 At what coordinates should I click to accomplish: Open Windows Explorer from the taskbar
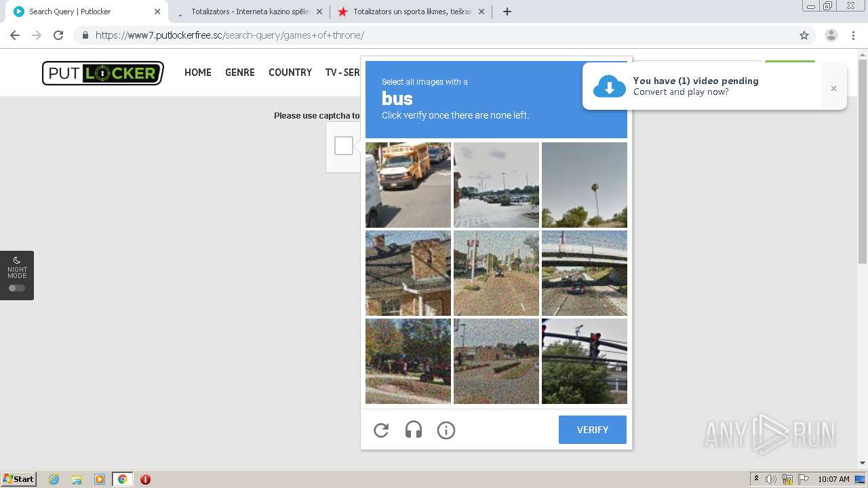click(x=77, y=479)
